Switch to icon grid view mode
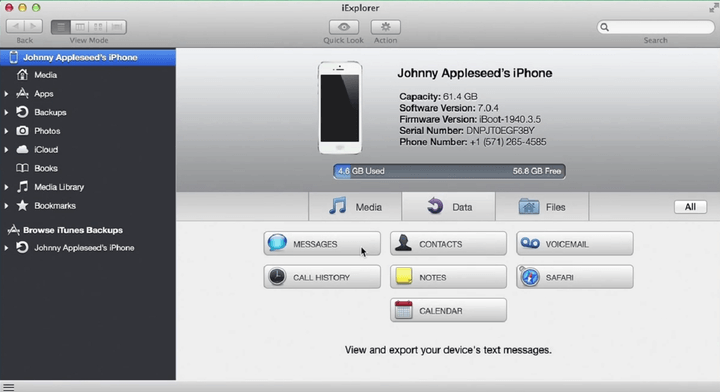Image resolution: width=720 pixels, height=392 pixels. (98, 27)
